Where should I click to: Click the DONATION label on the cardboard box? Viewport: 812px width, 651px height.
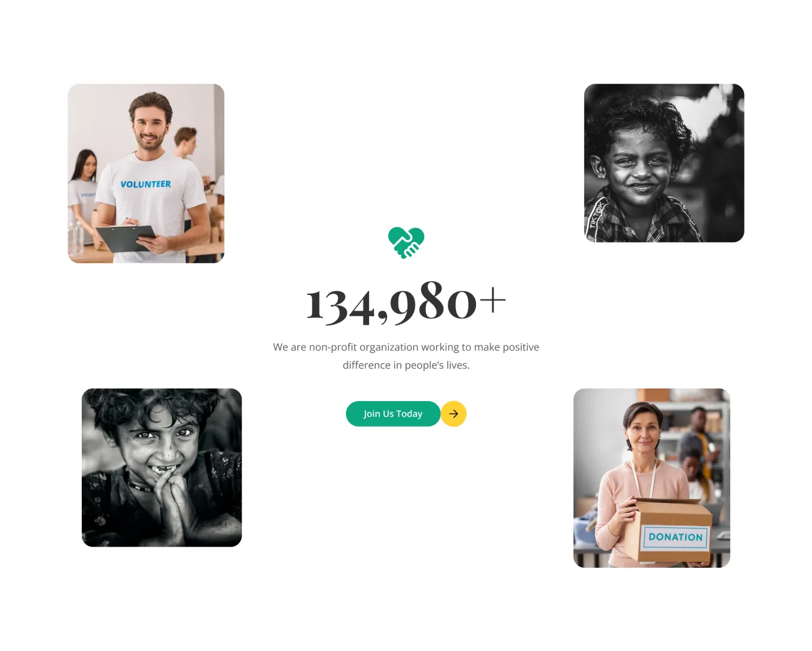[x=675, y=537]
